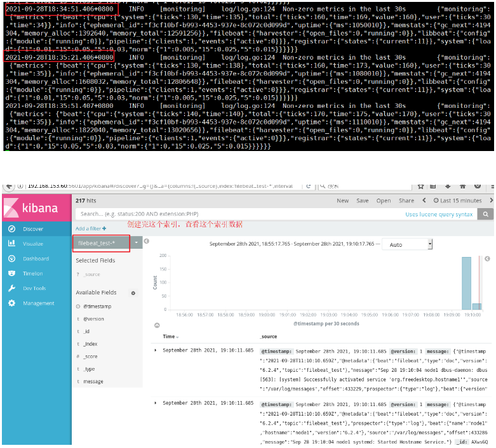Screen dimensions: 496x448
Task: Select the _source selected field
Action: click(92, 274)
